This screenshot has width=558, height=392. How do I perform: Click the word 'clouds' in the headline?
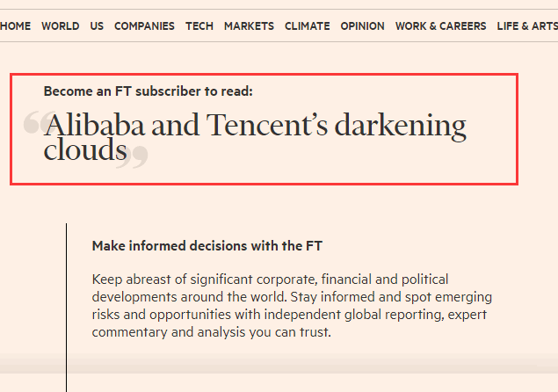click(85, 149)
